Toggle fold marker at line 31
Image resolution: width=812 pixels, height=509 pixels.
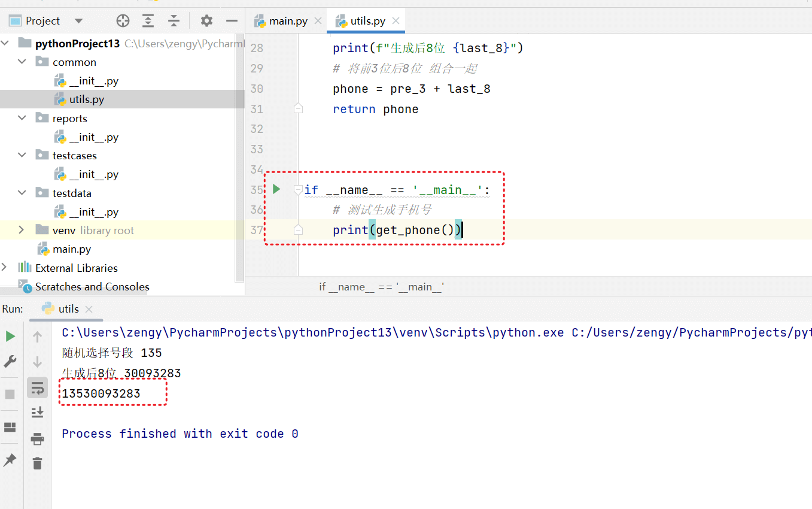(297, 109)
